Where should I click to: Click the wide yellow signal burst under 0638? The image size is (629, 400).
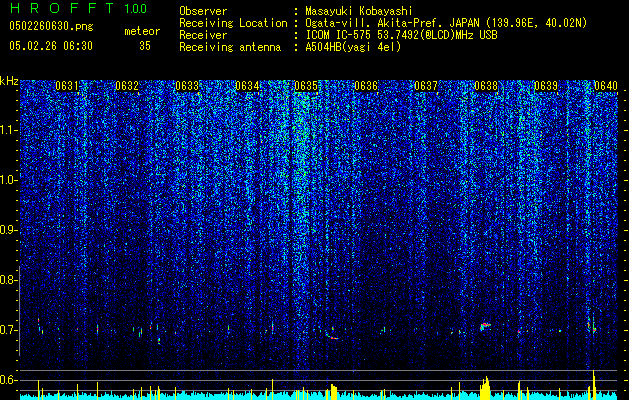485,388
